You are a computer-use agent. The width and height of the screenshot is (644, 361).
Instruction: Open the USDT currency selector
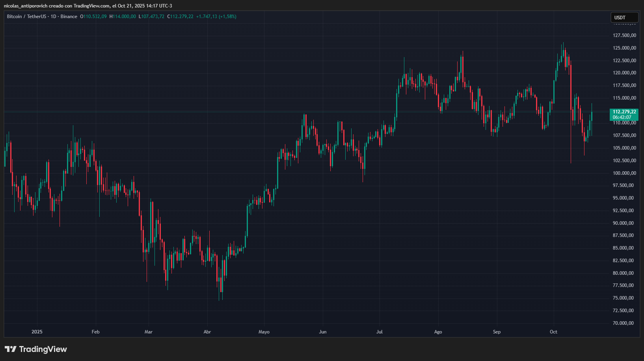coord(624,18)
